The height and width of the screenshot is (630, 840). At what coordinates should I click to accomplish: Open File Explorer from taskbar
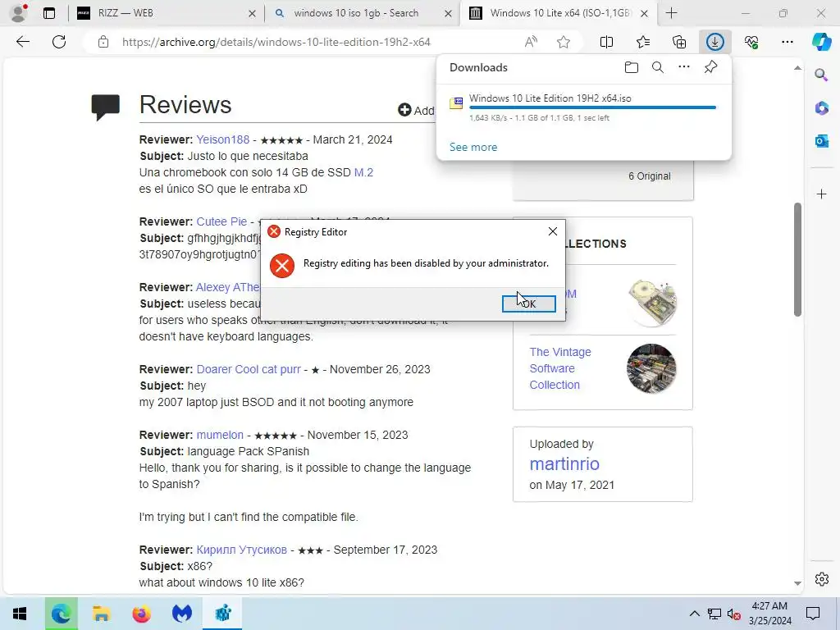(101, 614)
